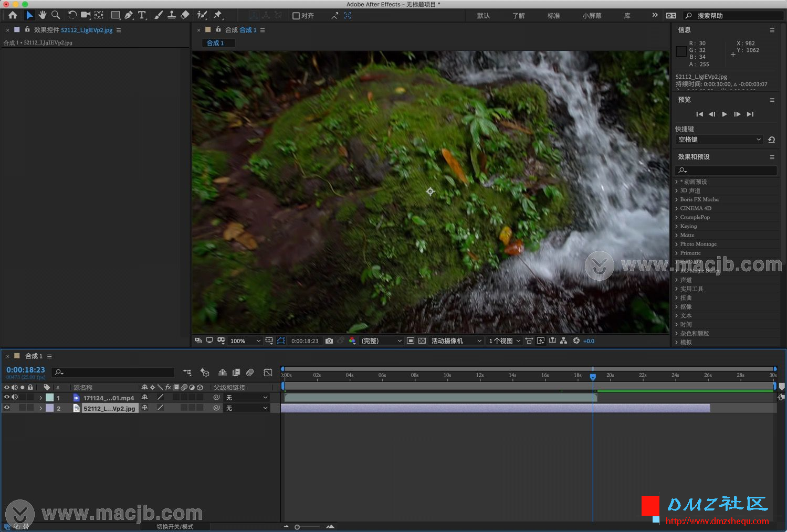Switch to the 了解 workspace
Viewport: 787px width, 532px height.
(518, 16)
